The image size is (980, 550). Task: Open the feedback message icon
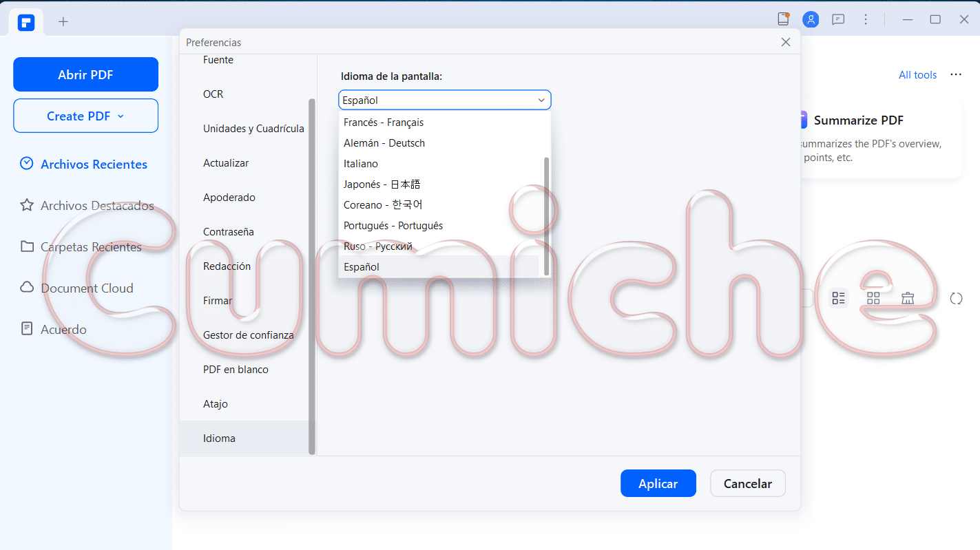(838, 19)
